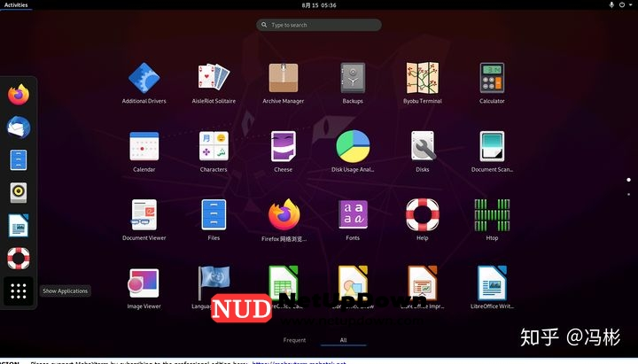Screen dimensions: 638x364
Task: Launch Htop
Action: 492,215
